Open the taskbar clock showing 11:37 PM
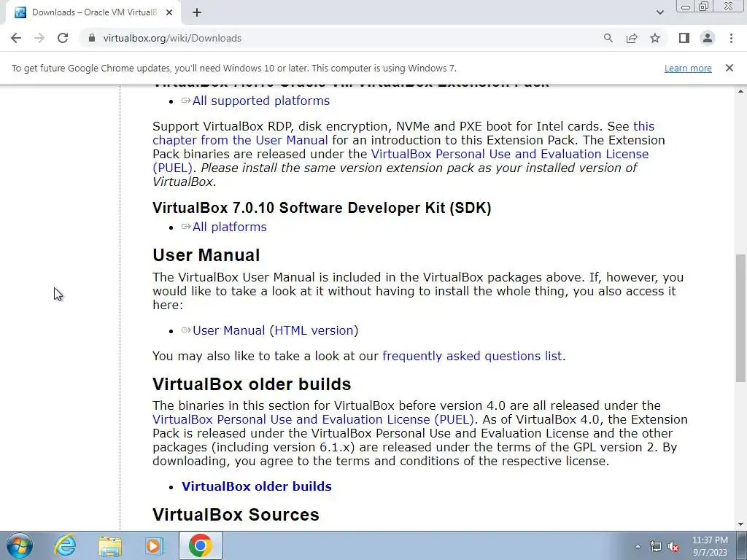This screenshot has height=560, width=747. [710, 546]
